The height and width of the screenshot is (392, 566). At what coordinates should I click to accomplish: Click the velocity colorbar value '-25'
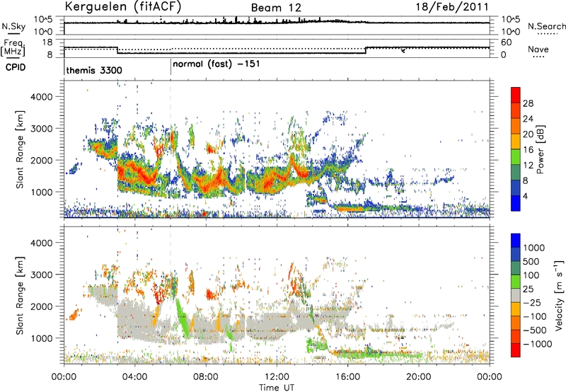(533, 303)
